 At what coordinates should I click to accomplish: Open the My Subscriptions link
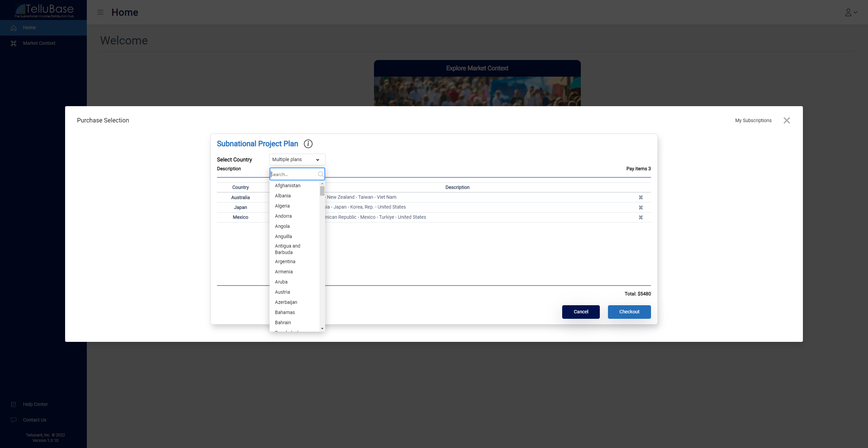coord(753,120)
